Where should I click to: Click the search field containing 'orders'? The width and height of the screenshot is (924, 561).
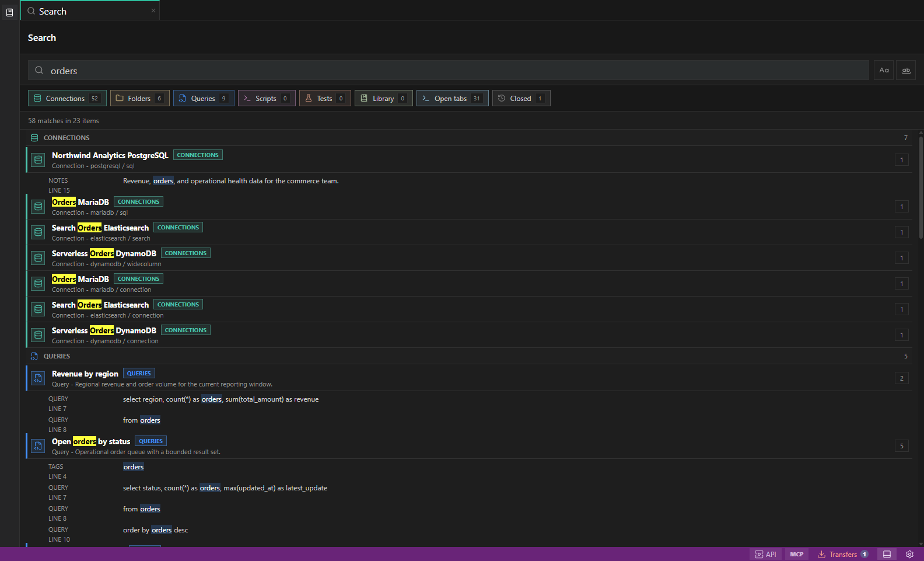tap(448, 71)
